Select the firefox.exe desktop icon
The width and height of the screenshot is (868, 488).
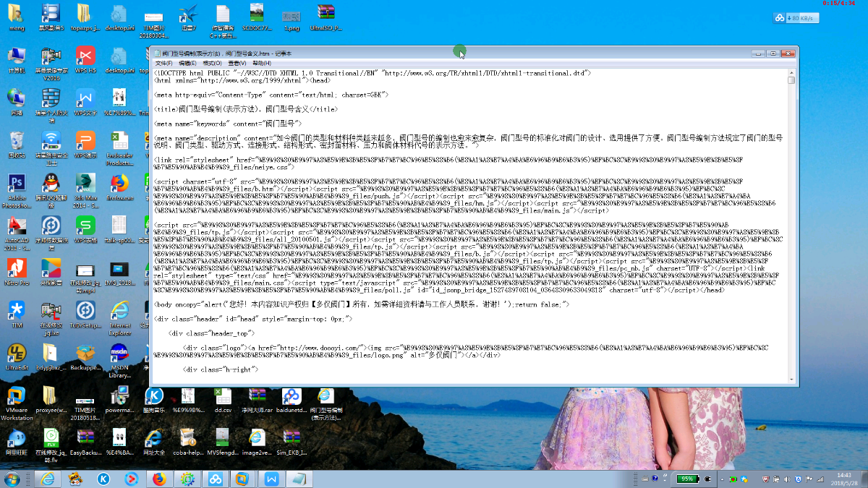click(x=119, y=187)
